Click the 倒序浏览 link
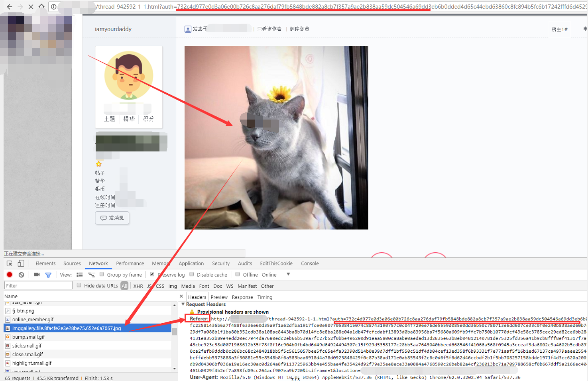The height and width of the screenshot is (381, 588). pos(299,29)
